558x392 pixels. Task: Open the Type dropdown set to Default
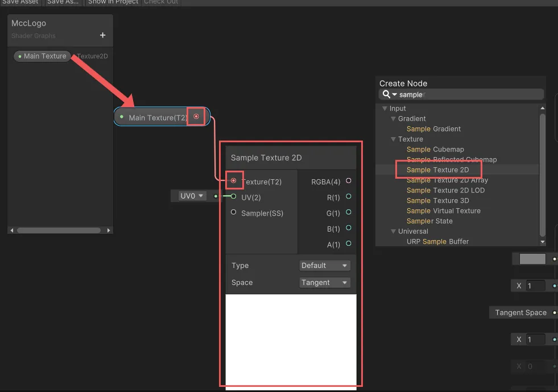pos(325,266)
